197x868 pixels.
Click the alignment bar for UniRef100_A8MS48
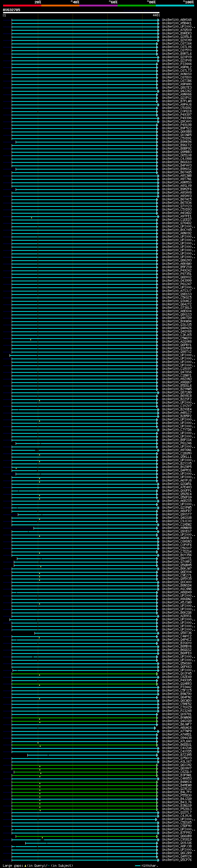(86, 20)
